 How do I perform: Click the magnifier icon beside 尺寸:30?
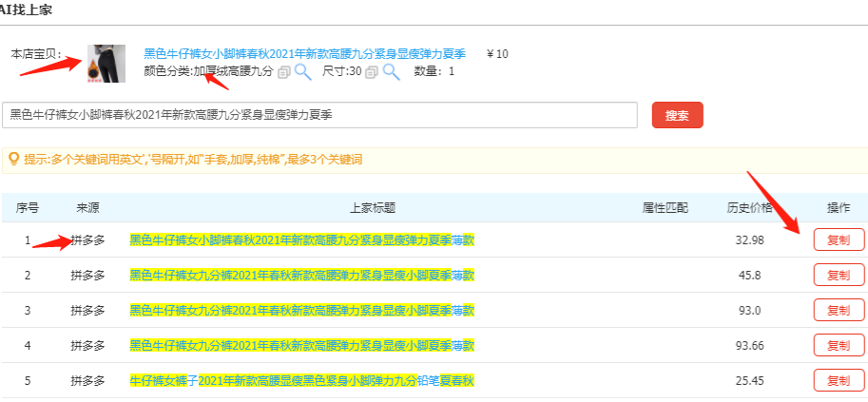[x=390, y=72]
